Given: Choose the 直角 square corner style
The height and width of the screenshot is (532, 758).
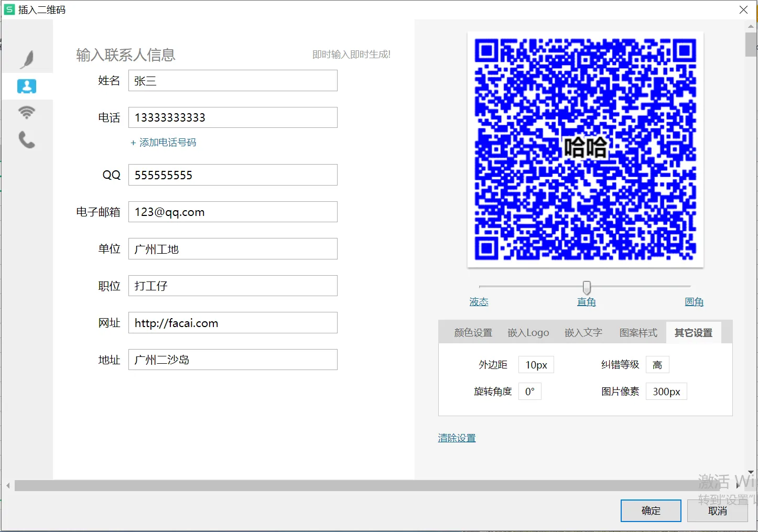Looking at the screenshot, I should (587, 302).
